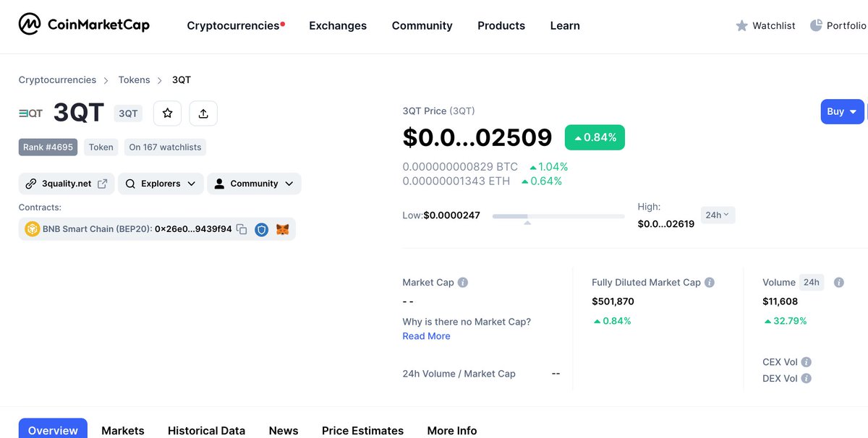Click the 3QT ticker badge

[x=128, y=113]
